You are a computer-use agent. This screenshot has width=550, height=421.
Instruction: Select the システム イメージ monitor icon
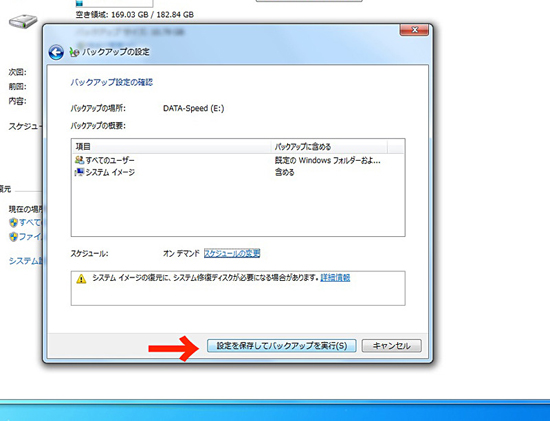tap(80, 172)
